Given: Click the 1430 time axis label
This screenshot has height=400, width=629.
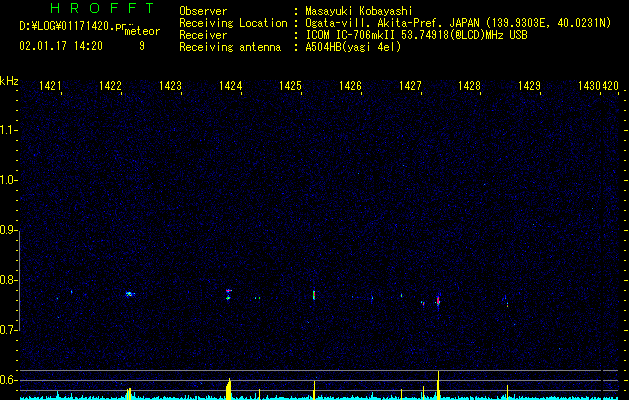Looking at the screenshot, I should tap(589, 86).
